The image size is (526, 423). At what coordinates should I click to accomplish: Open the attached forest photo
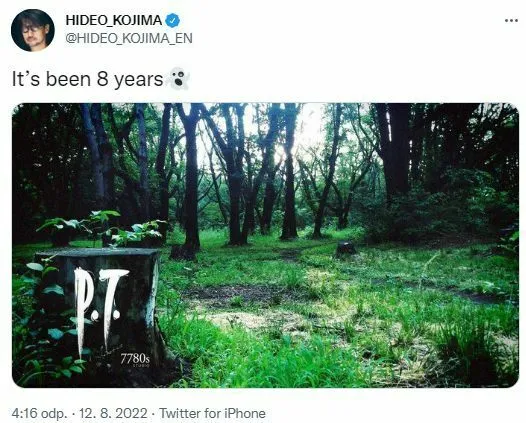point(265,245)
